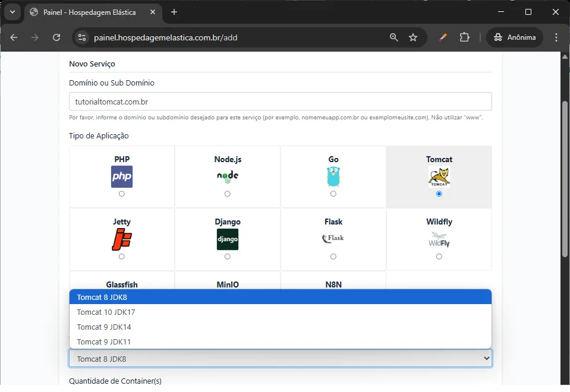Screen dimensions: 570x392
Task: Click the colored pen extension icon
Action: coord(442,37)
